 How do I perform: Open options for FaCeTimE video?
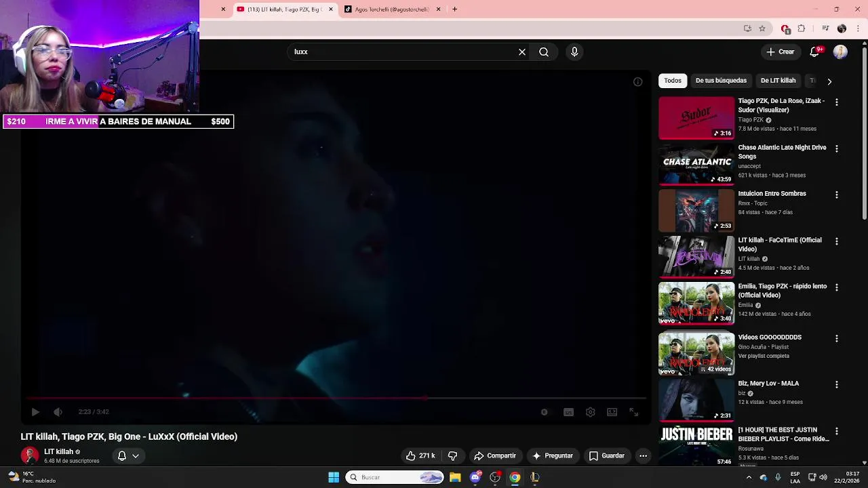point(836,241)
